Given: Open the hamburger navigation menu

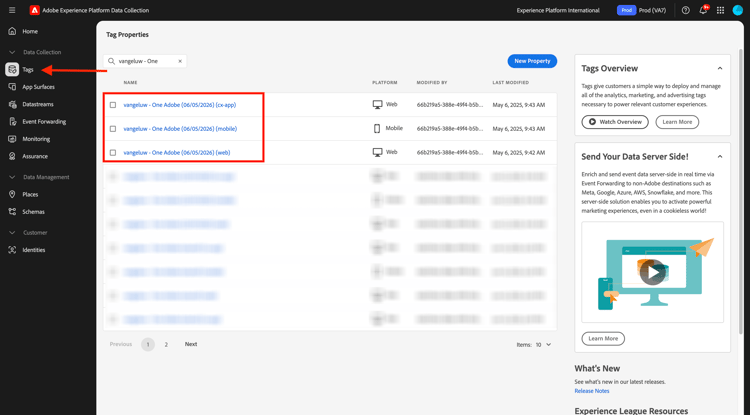Looking at the screenshot, I should pyautogui.click(x=12, y=10).
